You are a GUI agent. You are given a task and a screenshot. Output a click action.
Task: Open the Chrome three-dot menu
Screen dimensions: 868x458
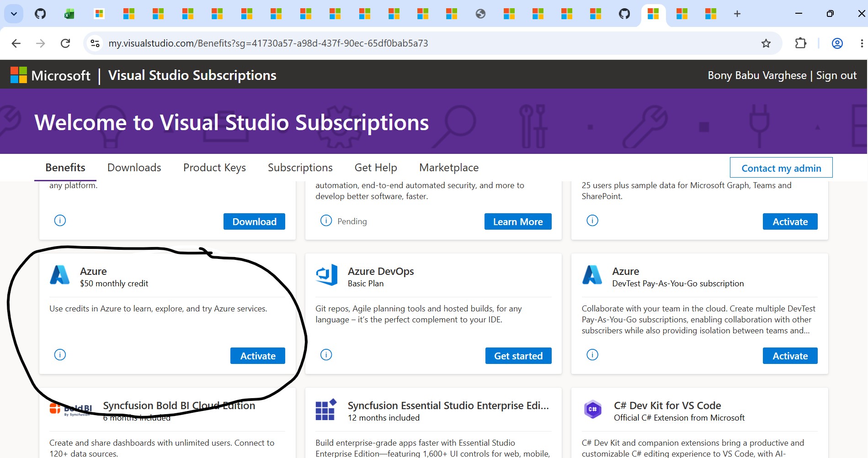click(862, 43)
